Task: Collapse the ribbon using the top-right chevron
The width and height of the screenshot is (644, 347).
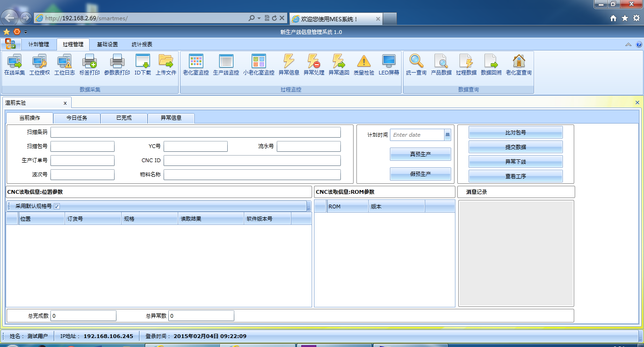Action: pyautogui.click(x=628, y=45)
